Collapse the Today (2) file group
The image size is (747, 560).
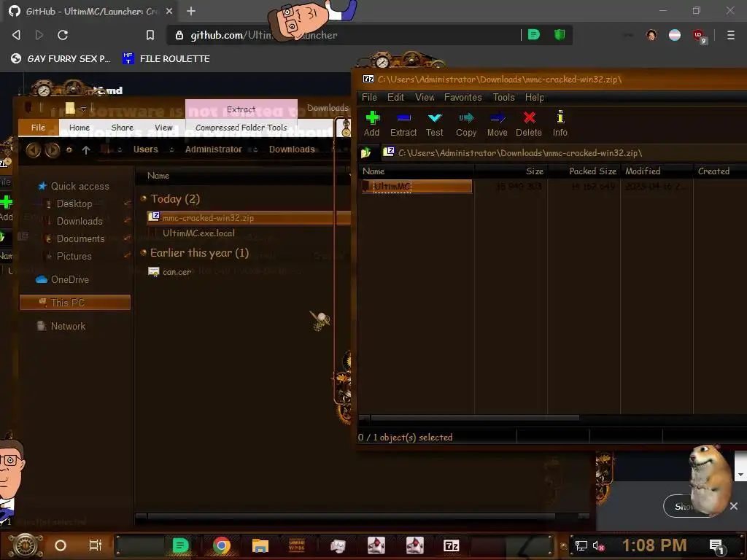click(144, 198)
